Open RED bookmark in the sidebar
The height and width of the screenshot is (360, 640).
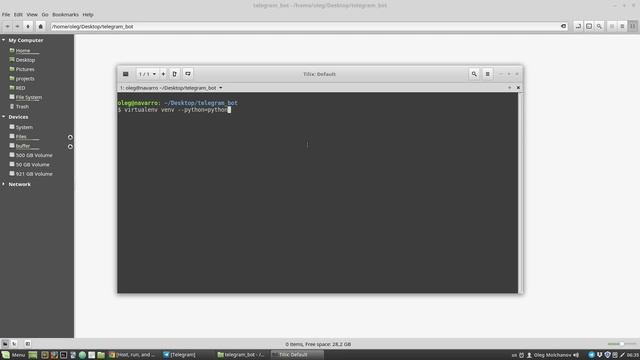click(20, 88)
